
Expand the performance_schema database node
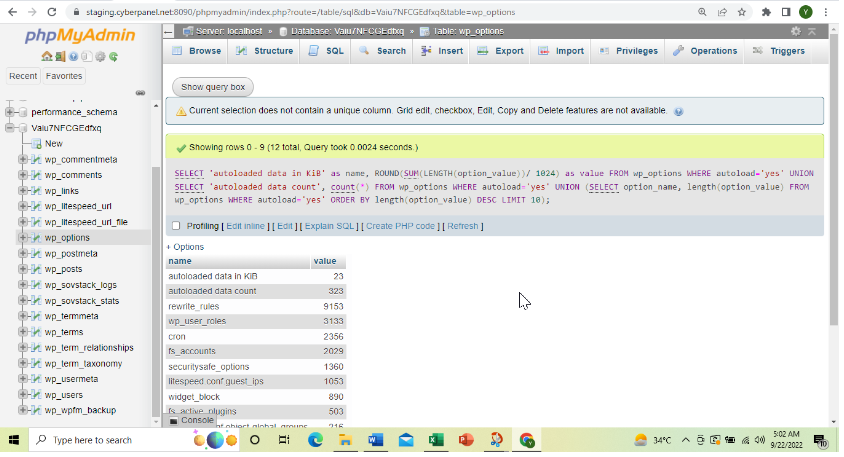pyautogui.click(x=10, y=112)
